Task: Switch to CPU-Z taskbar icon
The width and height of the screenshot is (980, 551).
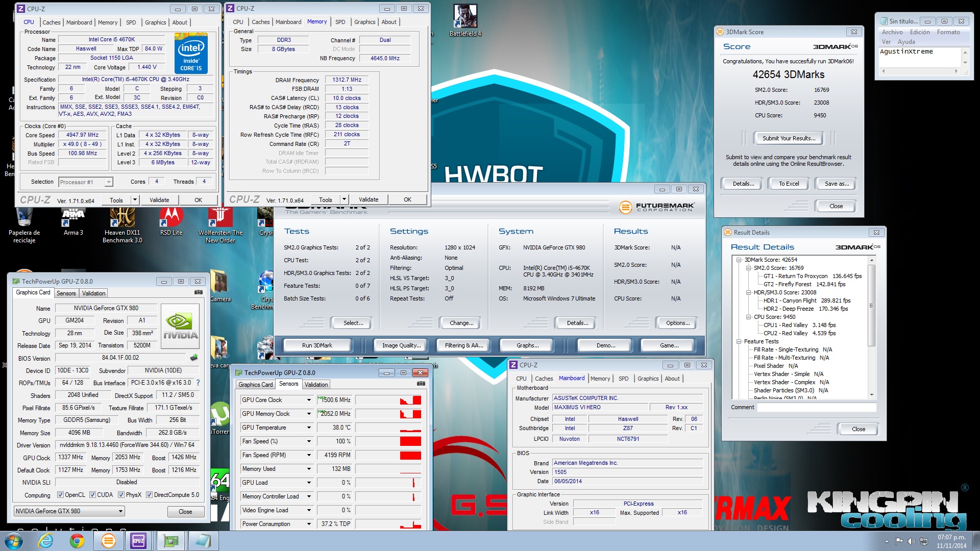Action: point(138,541)
